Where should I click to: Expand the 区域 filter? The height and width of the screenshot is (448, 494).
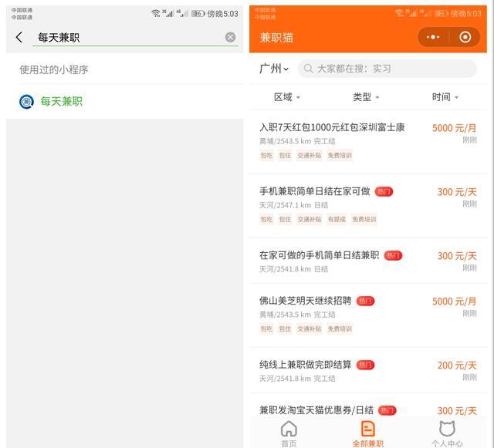pyautogui.click(x=286, y=97)
